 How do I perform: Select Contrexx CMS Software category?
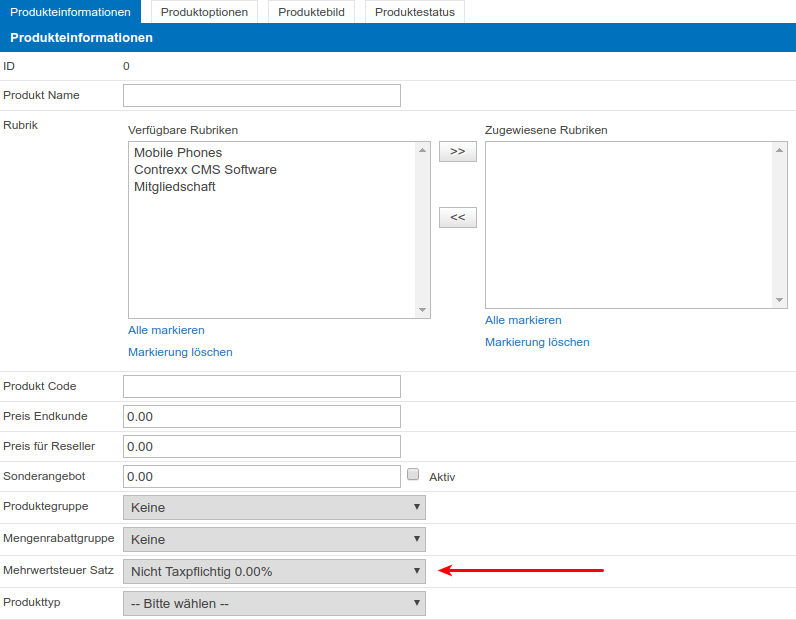click(205, 170)
